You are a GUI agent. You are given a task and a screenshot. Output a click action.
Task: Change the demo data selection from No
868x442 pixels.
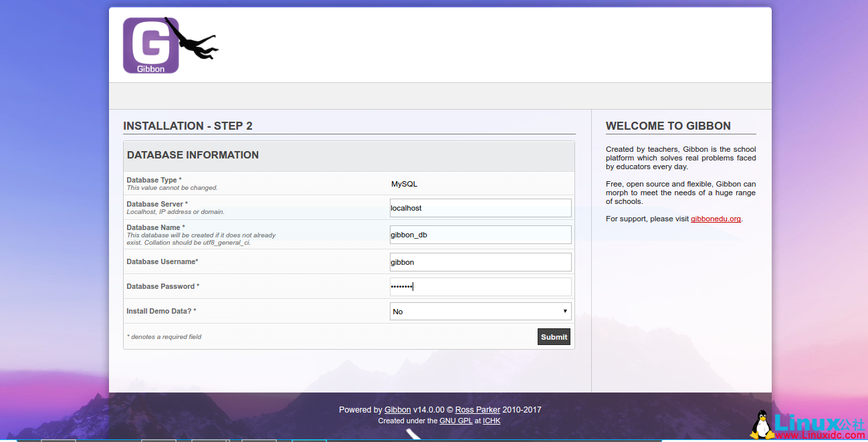click(x=480, y=311)
